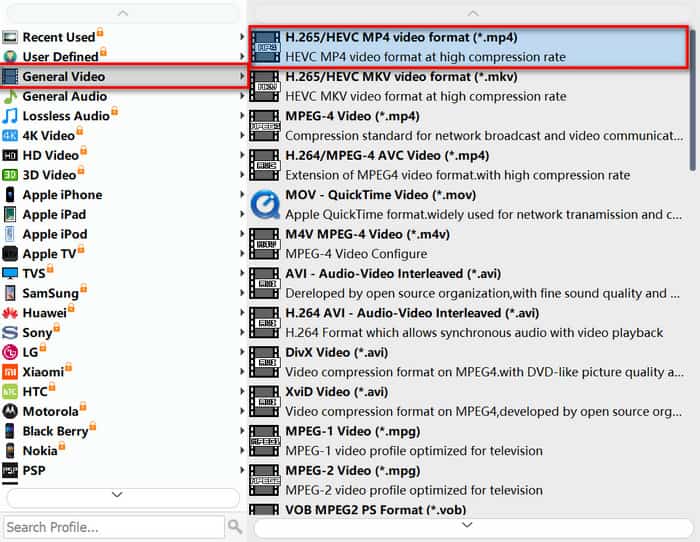Viewport: 700px width, 542px height.
Task: Click the Black Berry phone icon
Action: 10,431
